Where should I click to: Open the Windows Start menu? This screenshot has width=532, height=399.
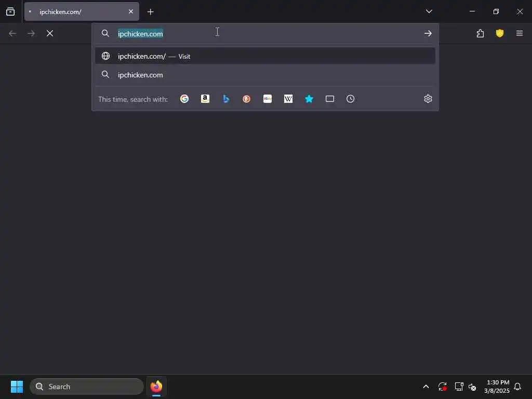click(17, 387)
